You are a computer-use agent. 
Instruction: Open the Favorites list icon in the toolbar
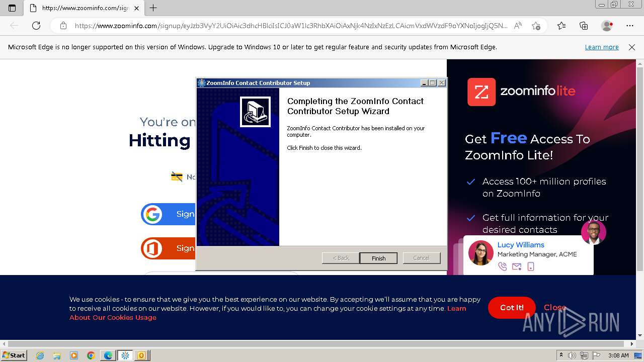[561, 26]
